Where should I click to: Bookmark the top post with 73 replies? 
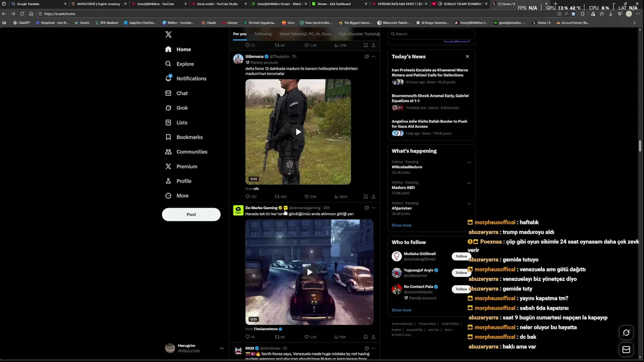tap(366, 45)
